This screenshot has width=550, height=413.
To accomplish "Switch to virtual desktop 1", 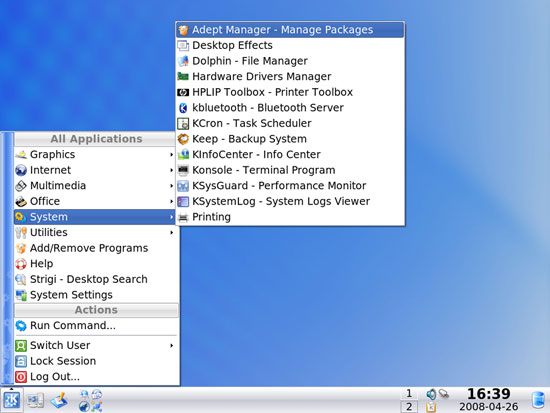I will tap(409, 393).
